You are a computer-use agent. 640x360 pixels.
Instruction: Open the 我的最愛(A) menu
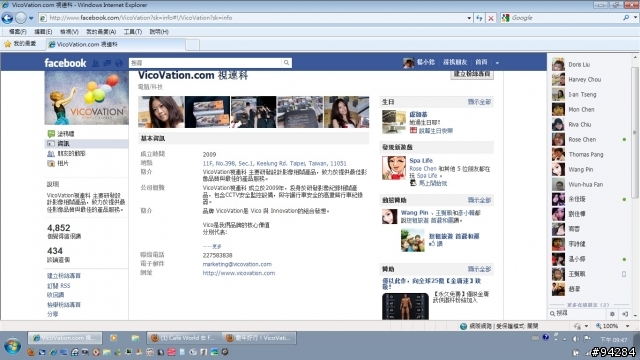pos(101,31)
